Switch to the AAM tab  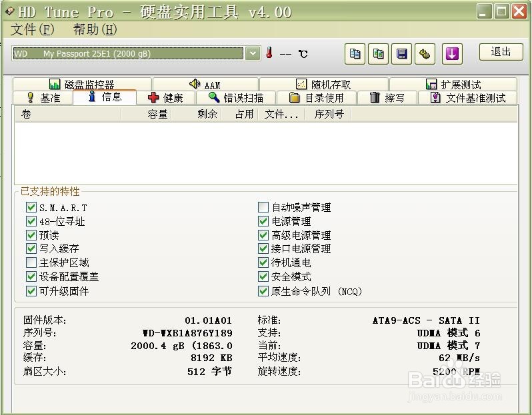pos(205,84)
